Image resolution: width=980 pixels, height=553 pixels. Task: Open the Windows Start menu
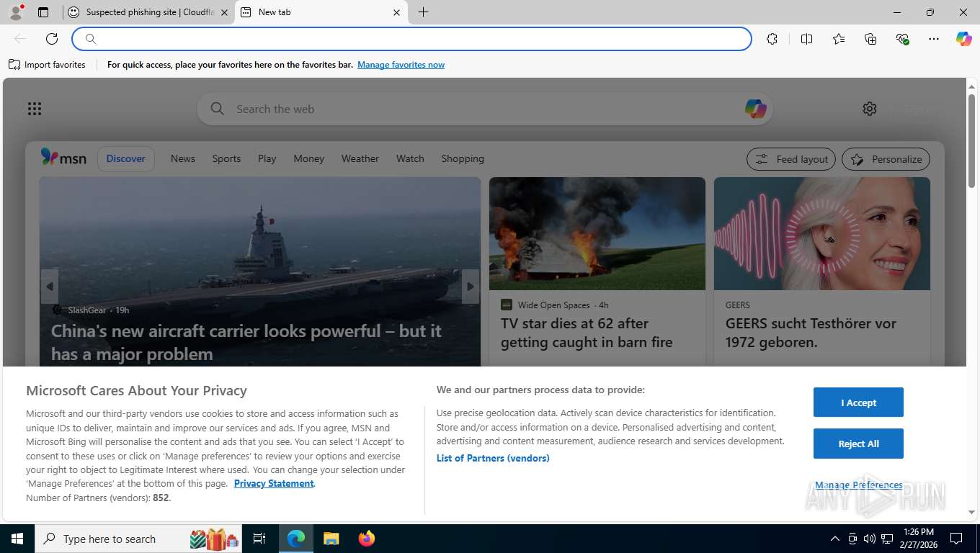click(17, 539)
